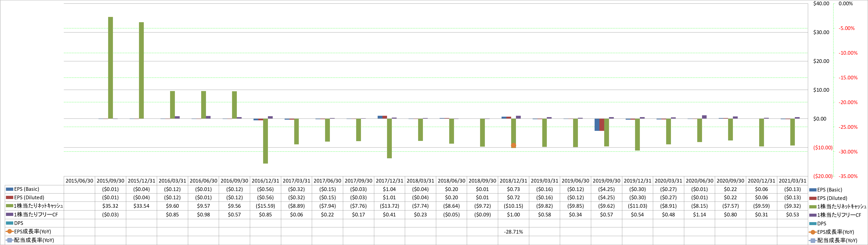The height and width of the screenshot is (245, 868).
Task: Click the $0.73 EPS (Basic) cell
Action: (x=513, y=189)
